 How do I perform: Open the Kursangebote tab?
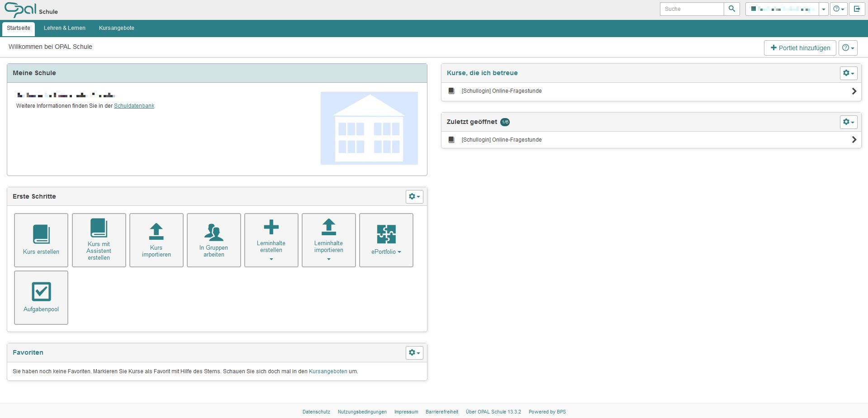coord(117,28)
